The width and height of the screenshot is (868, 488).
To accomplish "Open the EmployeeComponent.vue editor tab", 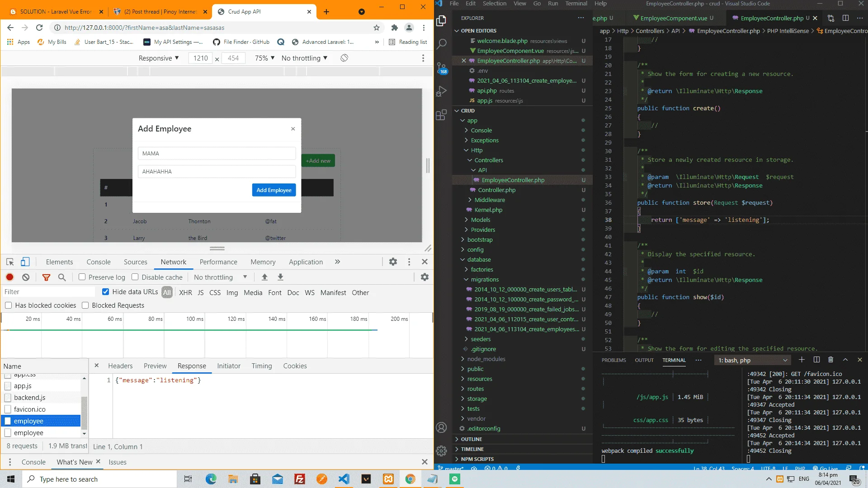I will click(674, 18).
